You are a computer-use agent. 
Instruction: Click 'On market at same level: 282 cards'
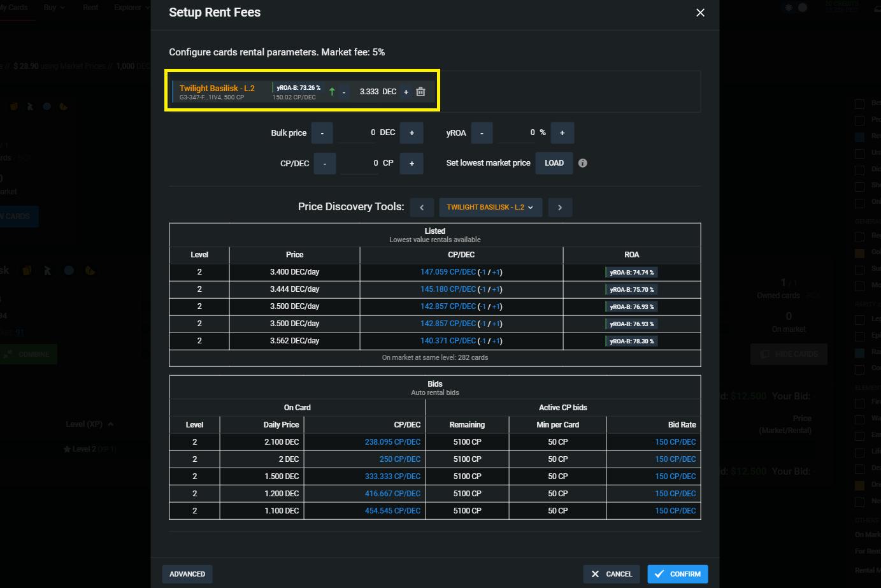(x=435, y=358)
